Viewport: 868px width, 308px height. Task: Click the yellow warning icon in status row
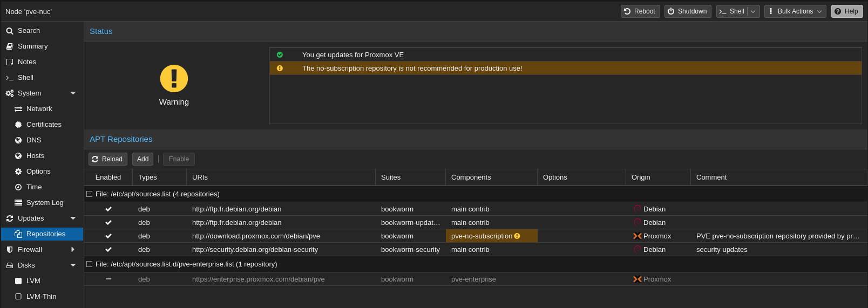click(x=280, y=68)
